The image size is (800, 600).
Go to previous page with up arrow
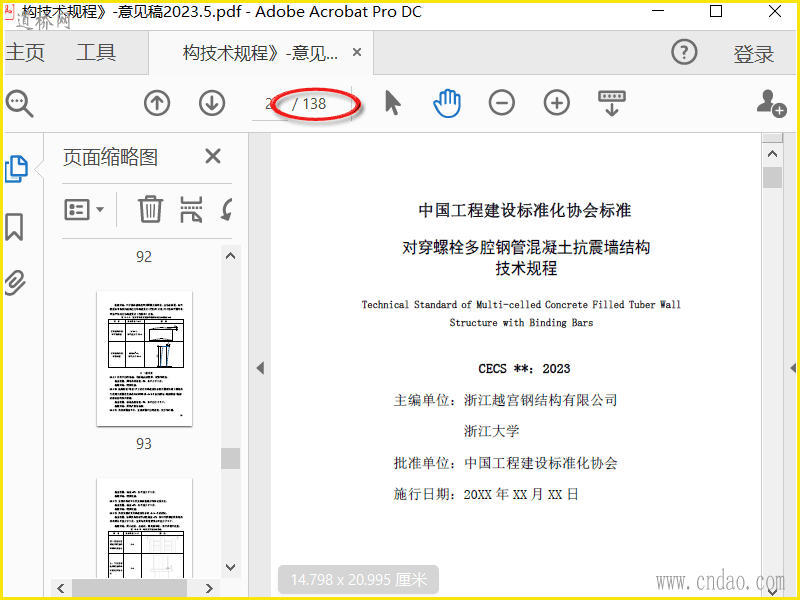[157, 103]
